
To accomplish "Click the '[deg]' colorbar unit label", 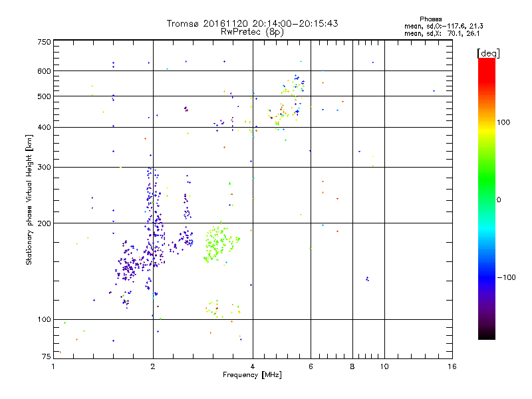I will point(488,53).
